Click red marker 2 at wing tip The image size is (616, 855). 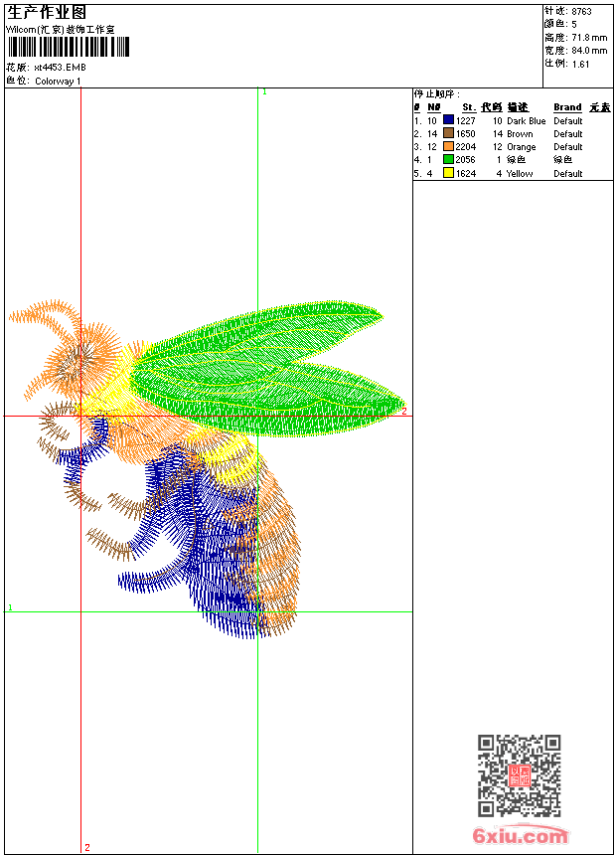tap(404, 412)
